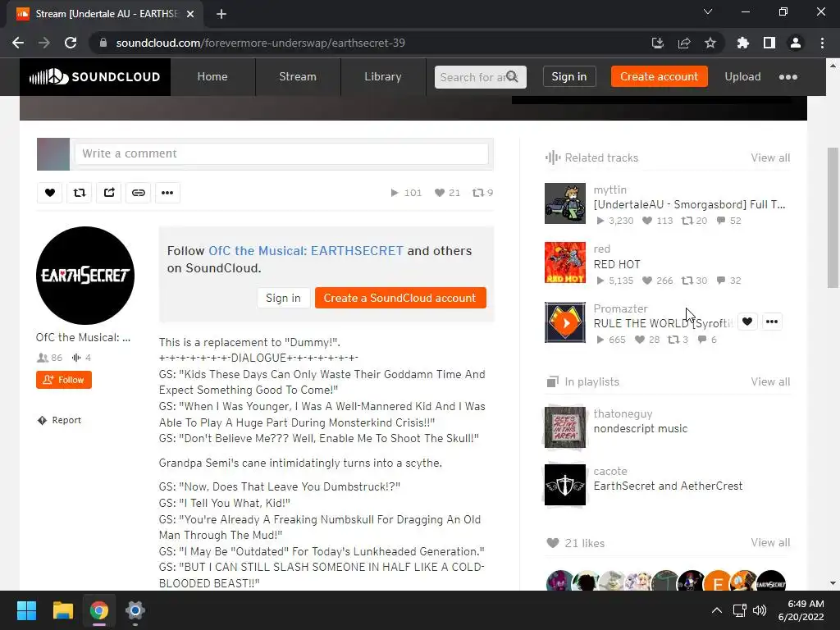Play the Promazter RULE THE WORLD track

(565, 322)
